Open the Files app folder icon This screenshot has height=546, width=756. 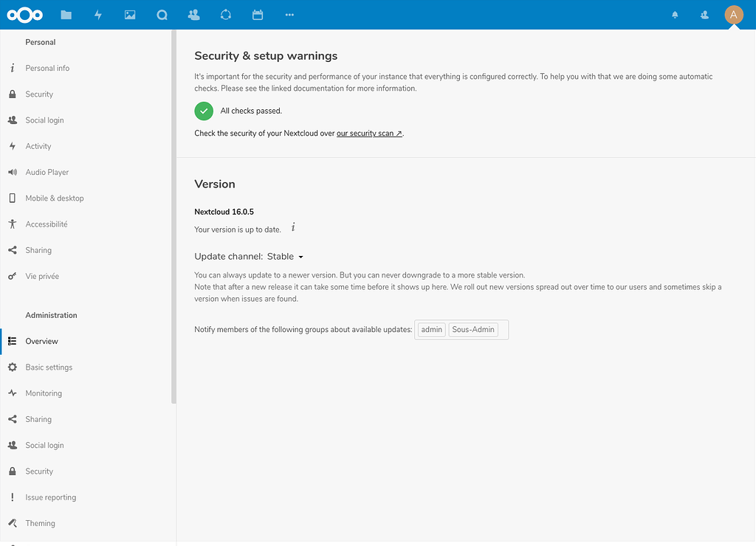pyautogui.click(x=66, y=15)
